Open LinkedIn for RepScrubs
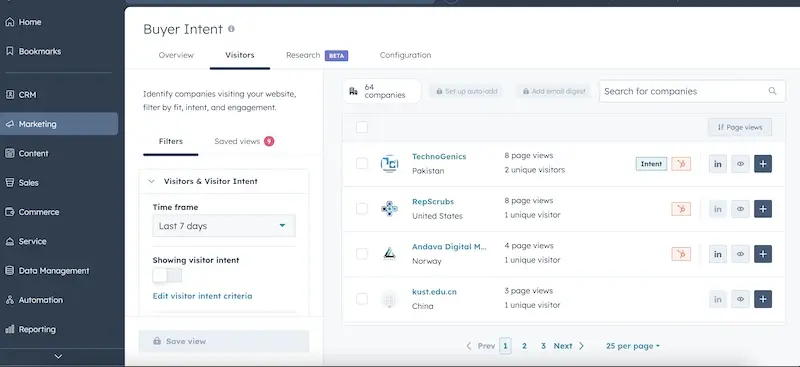 click(717, 209)
